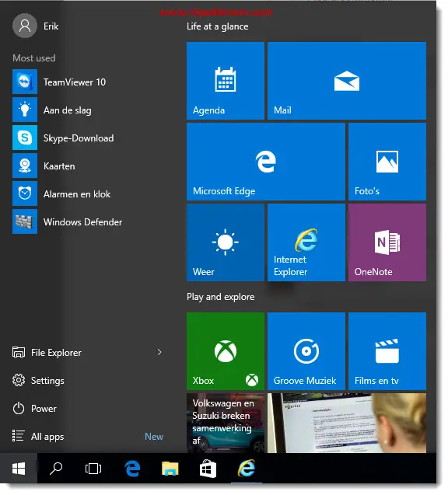Viewport: 448px width, 495px height.
Task: Click the Alarmen en klok label
Action: click(77, 193)
